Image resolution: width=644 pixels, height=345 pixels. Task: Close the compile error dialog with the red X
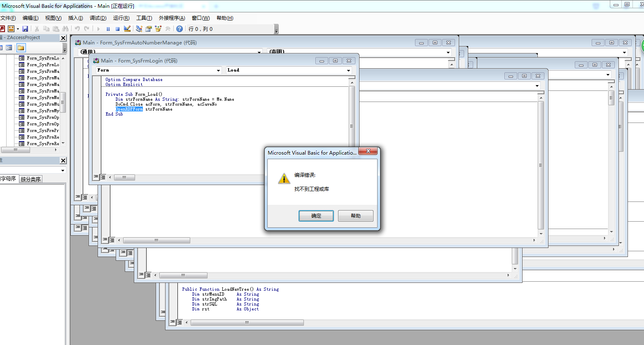368,151
